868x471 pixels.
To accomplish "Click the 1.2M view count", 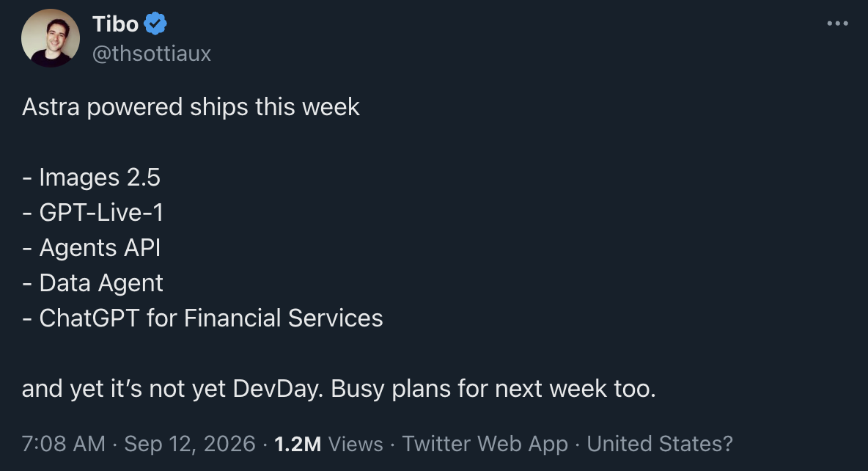I will [298, 444].
